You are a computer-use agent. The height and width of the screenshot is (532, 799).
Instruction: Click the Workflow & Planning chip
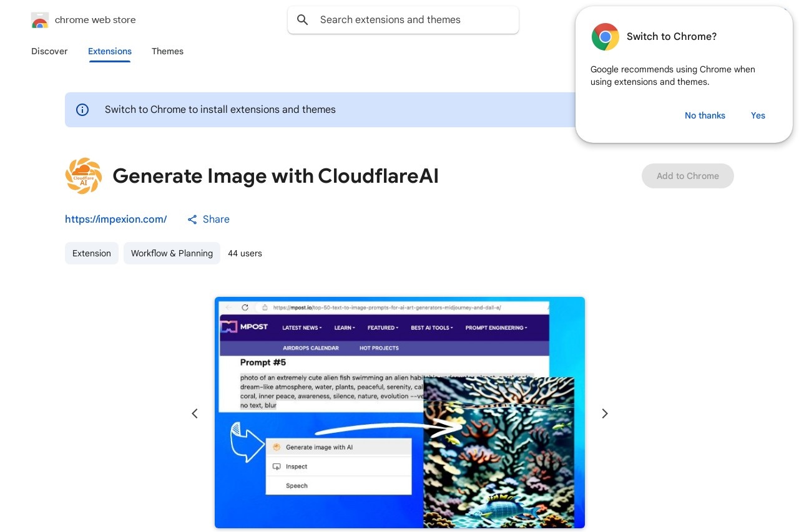172,253
